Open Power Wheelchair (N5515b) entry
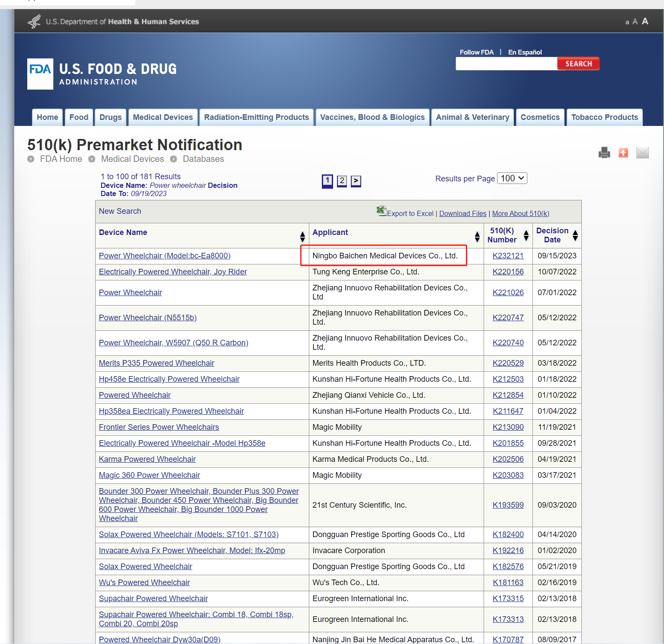The image size is (664, 644). coord(148,318)
